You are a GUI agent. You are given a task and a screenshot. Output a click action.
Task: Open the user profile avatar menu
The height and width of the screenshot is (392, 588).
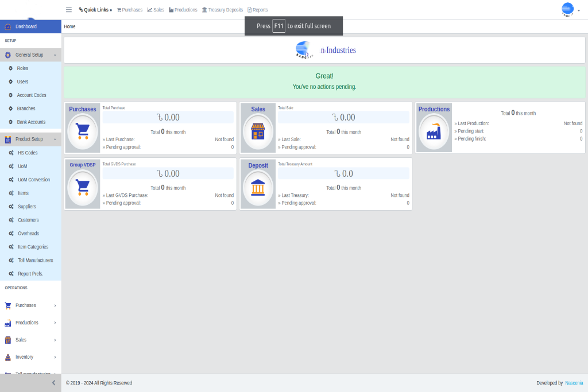pos(571,10)
